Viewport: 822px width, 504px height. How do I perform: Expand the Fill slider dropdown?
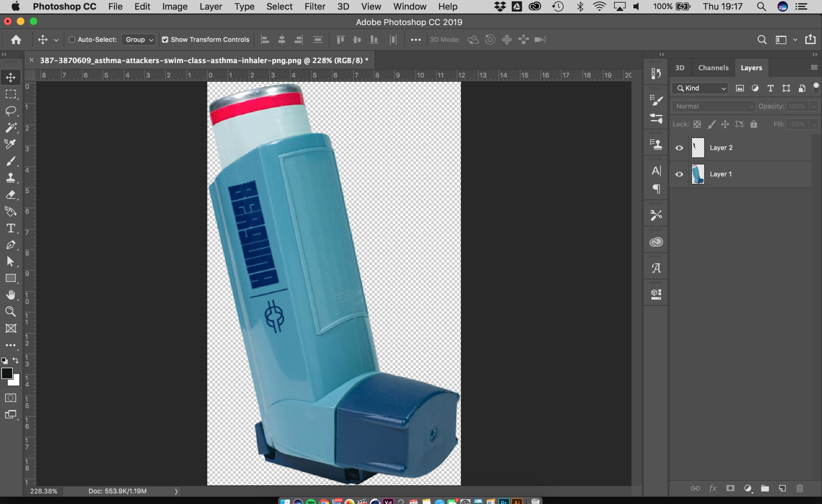814,124
